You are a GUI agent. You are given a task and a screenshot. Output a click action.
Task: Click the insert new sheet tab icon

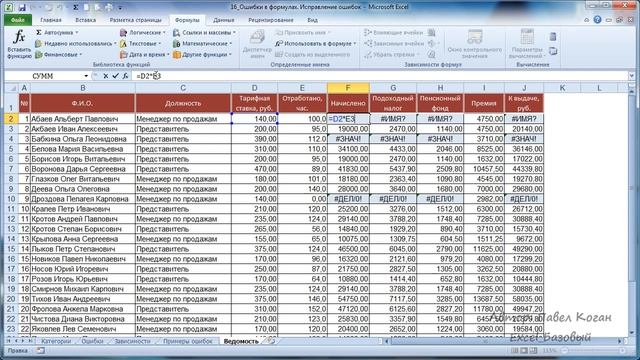(271, 341)
